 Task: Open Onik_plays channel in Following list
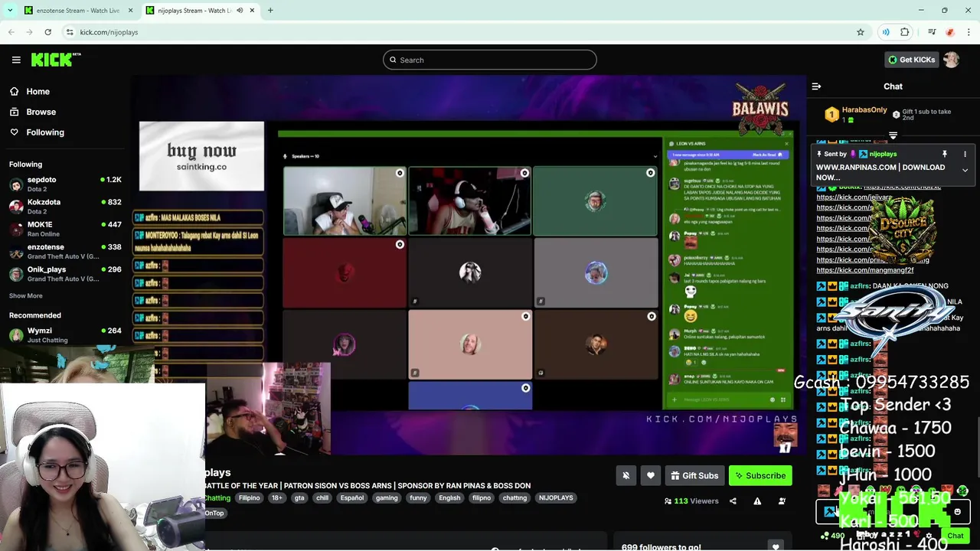click(65, 273)
